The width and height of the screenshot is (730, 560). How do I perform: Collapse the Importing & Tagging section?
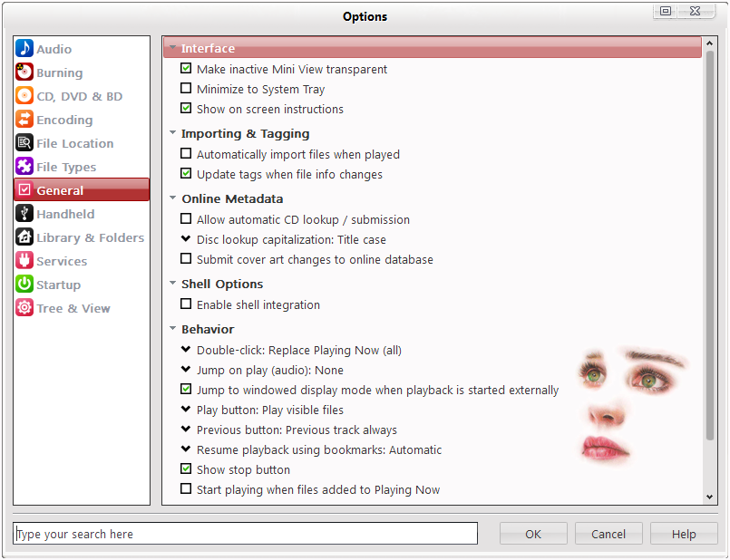[x=172, y=133]
